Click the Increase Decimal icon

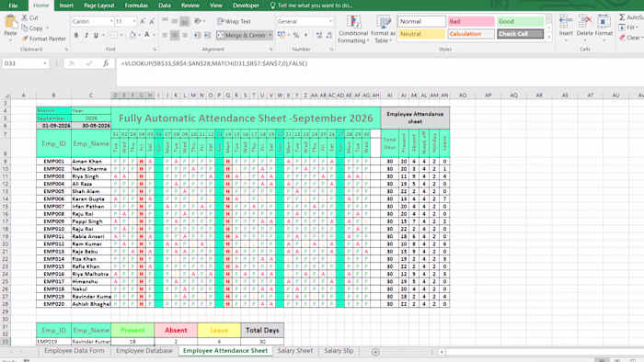[319, 35]
